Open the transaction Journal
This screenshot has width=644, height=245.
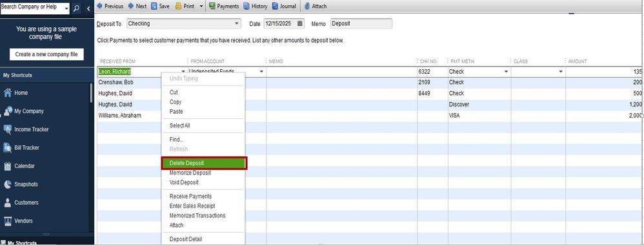284,6
